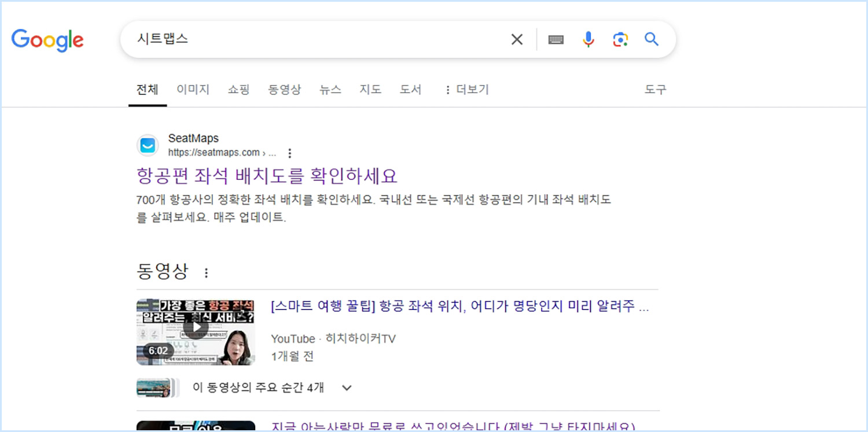
Task: Switch to the 지도 tab
Action: coord(370,90)
